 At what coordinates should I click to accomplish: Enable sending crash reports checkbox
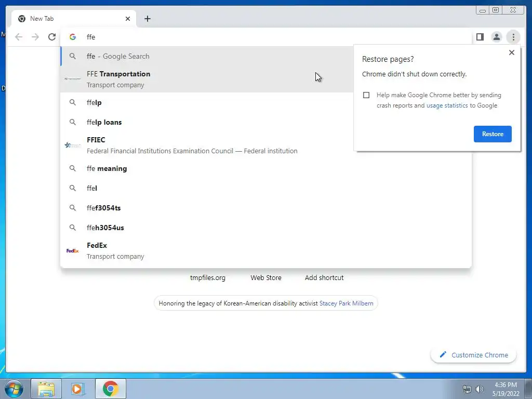pyautogui.click(x=366, y=95)
